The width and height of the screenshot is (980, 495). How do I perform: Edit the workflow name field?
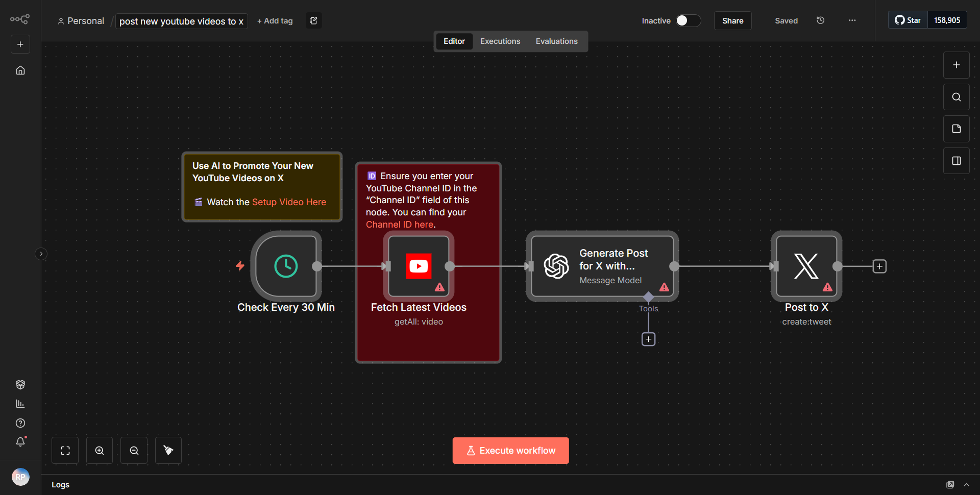[x=181, y=21]
